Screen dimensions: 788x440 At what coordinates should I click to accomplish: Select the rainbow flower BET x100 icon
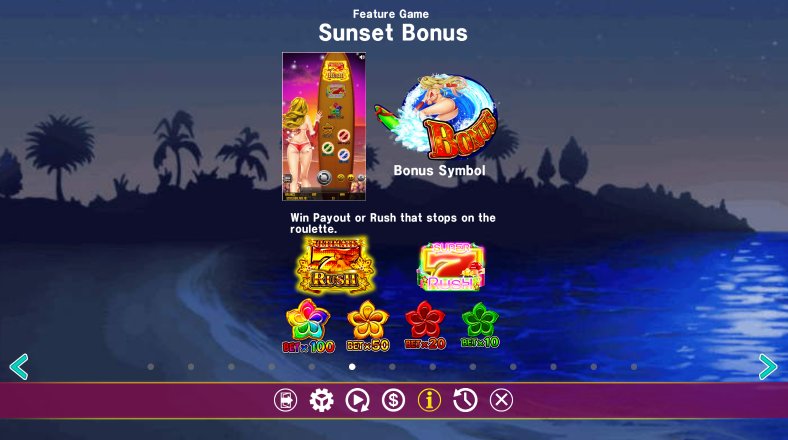tap(308, 326)
